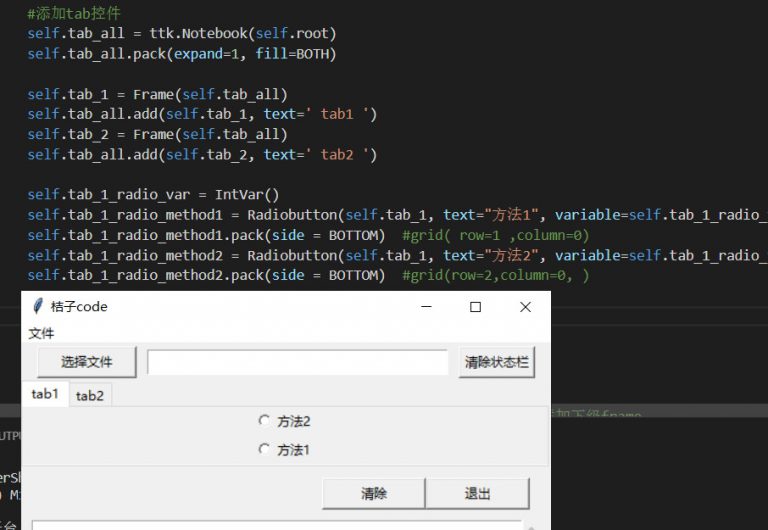This screenshot has width=768, height=530.
Task: Click the text output box at window bottom
Action: pos(276,524)
